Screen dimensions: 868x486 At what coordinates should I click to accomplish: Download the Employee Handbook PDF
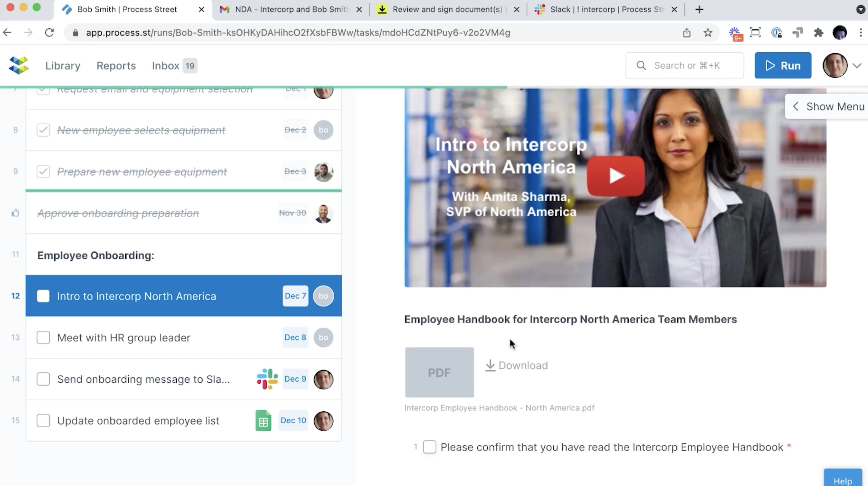click(x=517, y=365)
